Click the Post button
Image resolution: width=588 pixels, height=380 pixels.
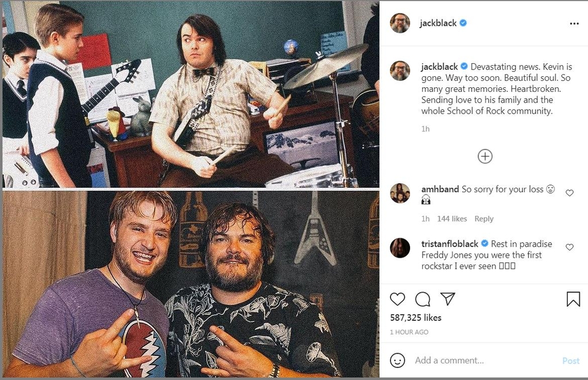[571, 361]
